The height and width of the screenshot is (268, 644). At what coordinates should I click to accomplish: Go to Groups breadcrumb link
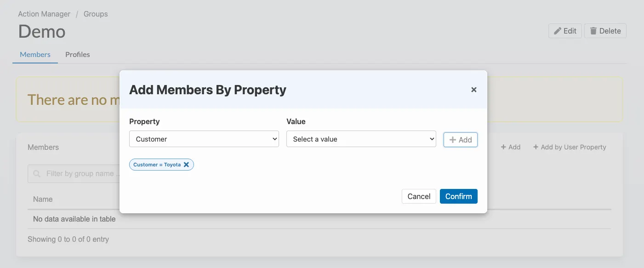96,14
